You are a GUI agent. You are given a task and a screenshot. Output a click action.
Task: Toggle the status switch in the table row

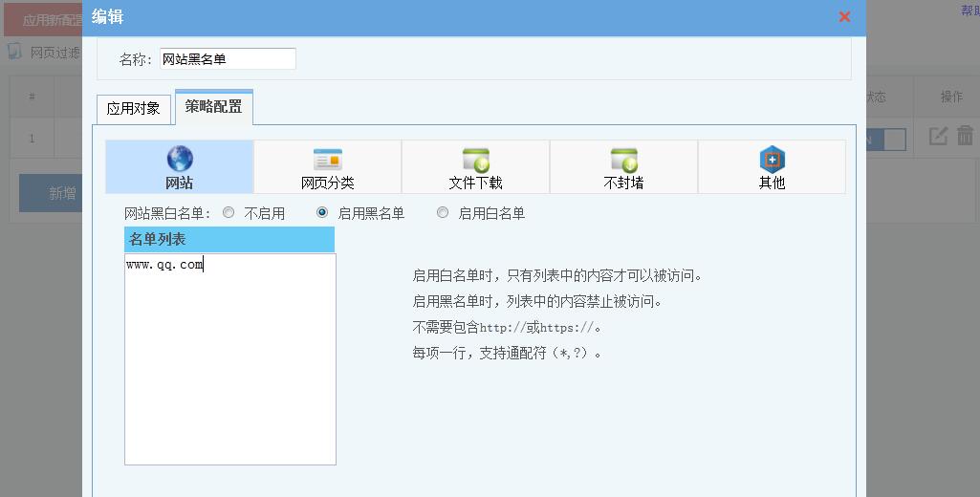pyautogui.click(x=886, y=139)
